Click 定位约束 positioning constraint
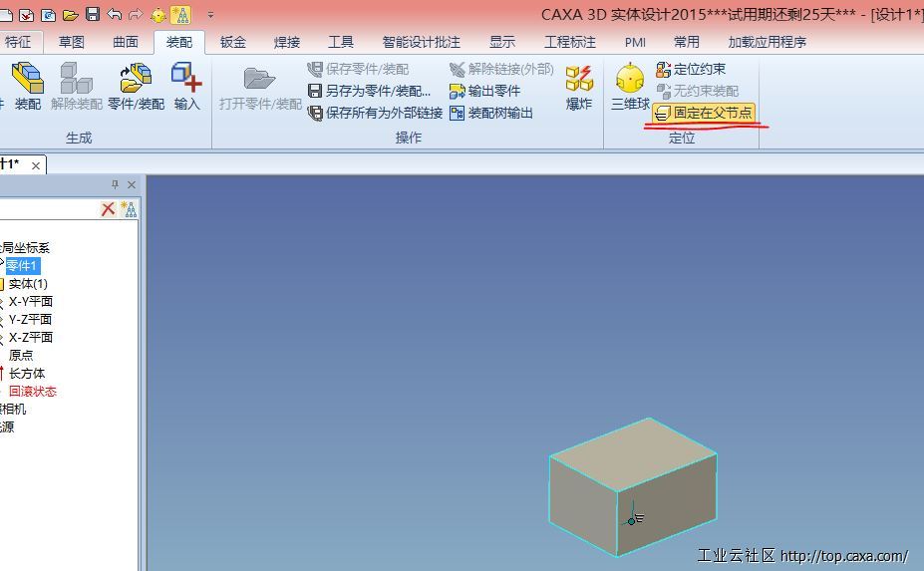924x571 pixels. pyautogui.click(x=691, y=69)
